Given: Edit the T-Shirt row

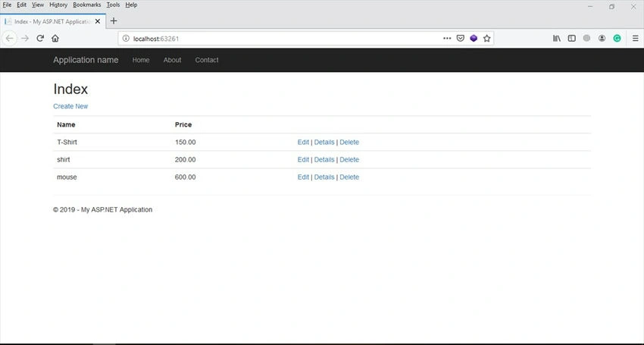Looking at the screenshot, I should tap(303, 143).
